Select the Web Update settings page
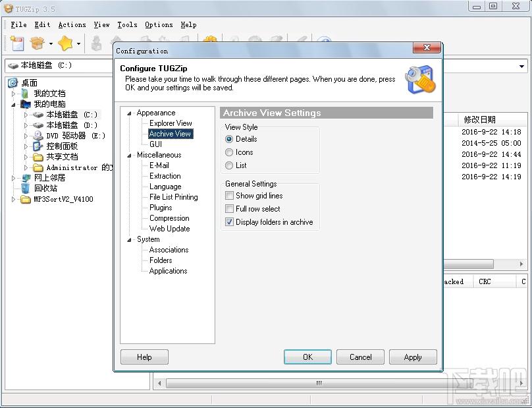Viewport: 532px width, 408px height. tap(169, 228)
